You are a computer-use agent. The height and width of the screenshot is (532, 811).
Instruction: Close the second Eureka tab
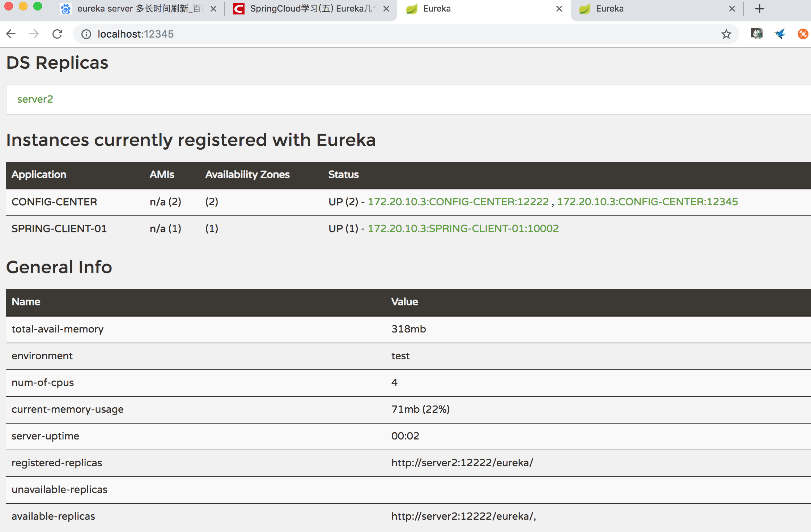[x=732, y=9]
